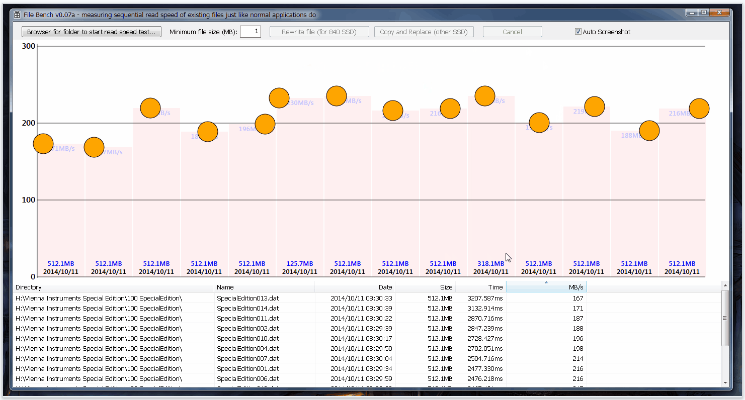745x400 pixels.
Task: Click the orange marker on the 125.7MB bar
Action: click(279, 98)
